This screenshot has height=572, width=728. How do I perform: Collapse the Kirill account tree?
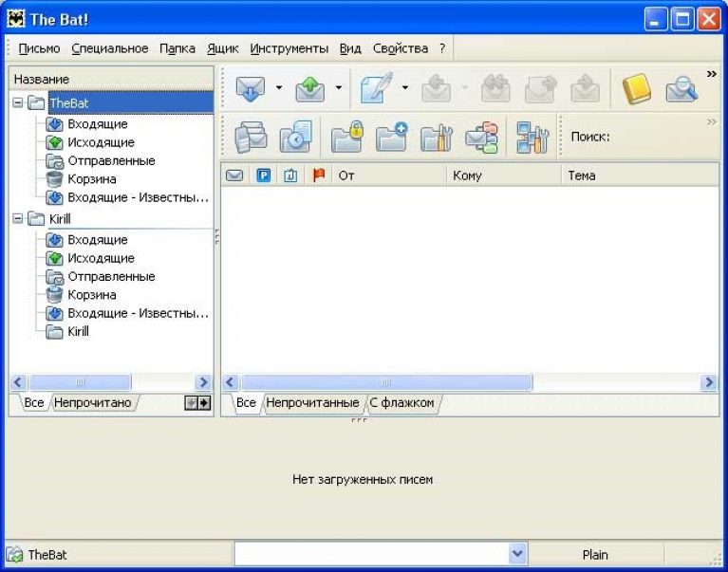point(18,218)
